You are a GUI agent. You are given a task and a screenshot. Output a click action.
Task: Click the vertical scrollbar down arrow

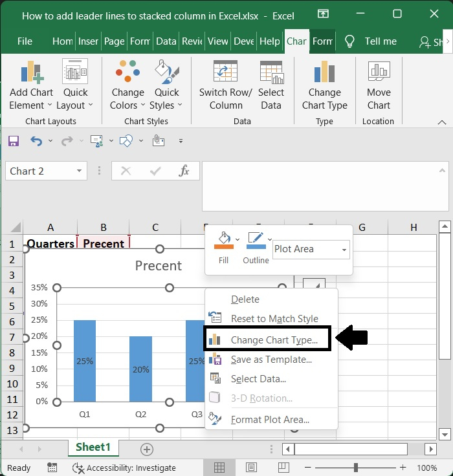tap(445, 434)
